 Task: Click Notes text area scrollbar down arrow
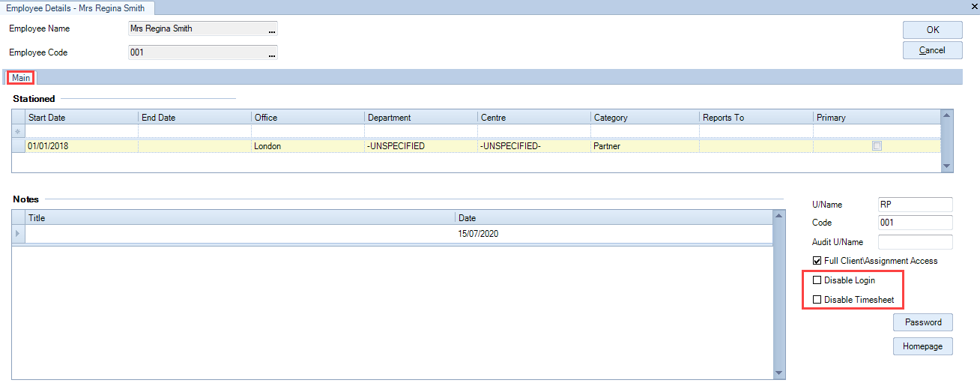click(x=779, y=373)
